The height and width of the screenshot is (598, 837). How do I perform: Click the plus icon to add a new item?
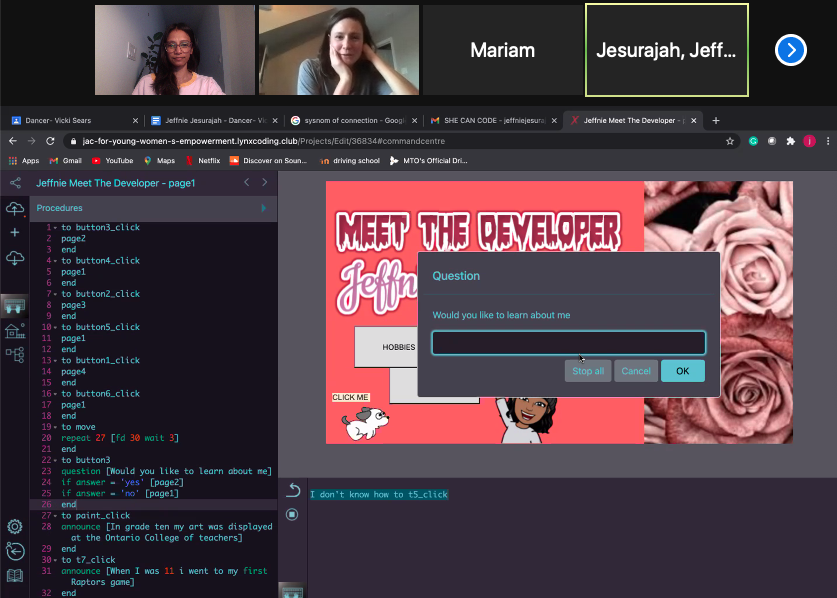[x=14, y=232]
